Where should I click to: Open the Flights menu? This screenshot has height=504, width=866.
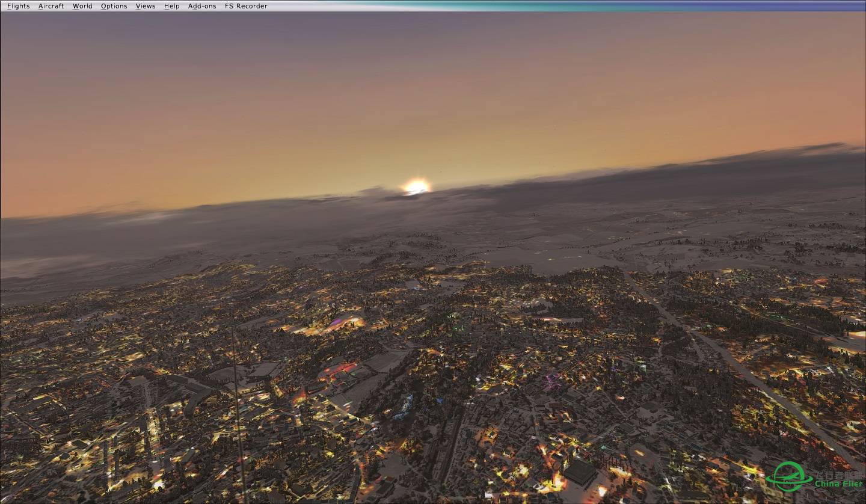(18, 6)
